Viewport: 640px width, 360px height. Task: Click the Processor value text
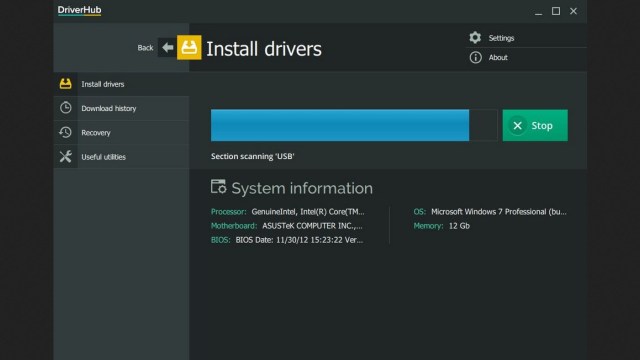tap(308, 212)
